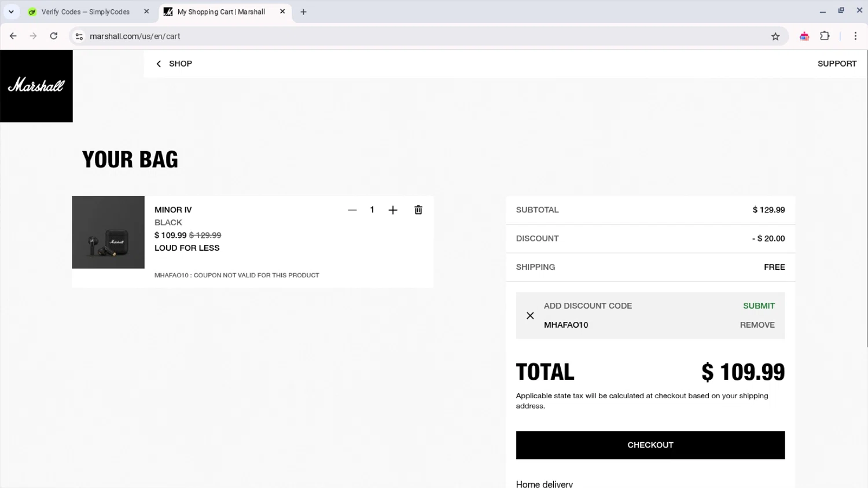Open the SimplyCodes extension icon
868x488 pixels.
click(804, 36)
